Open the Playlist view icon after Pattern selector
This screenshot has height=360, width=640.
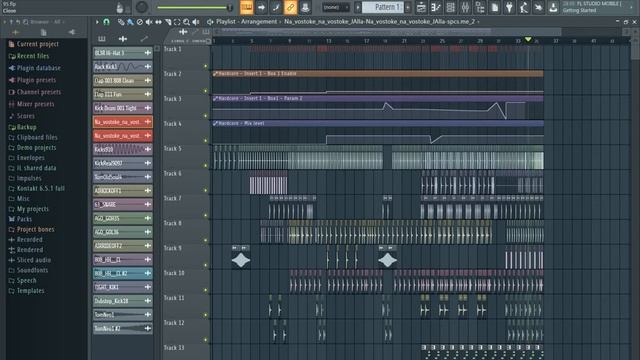(421, 7)
